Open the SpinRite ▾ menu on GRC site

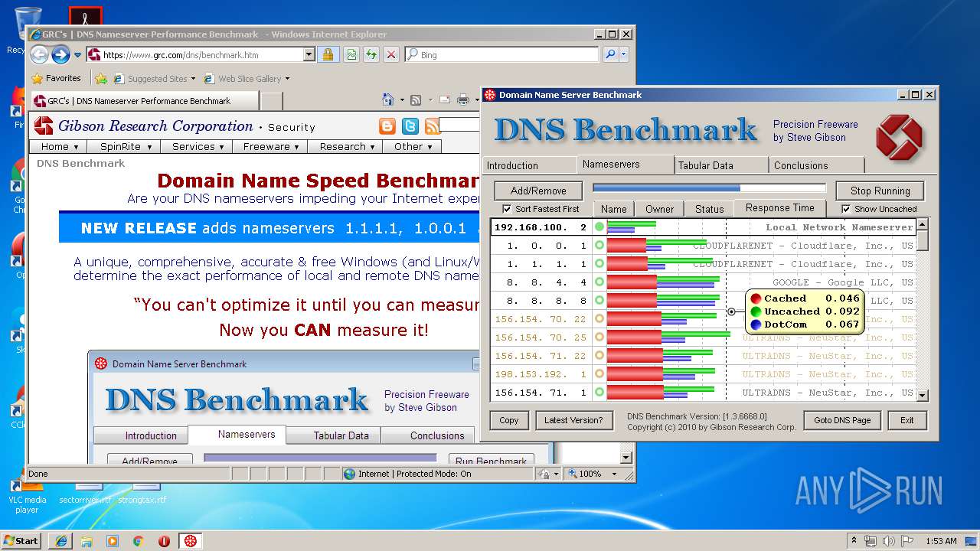(x=126, y=146)
